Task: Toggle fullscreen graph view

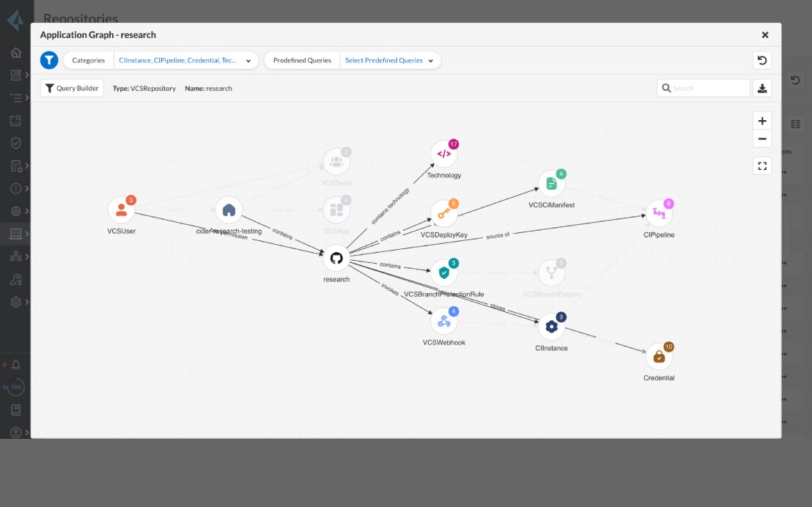Action: pyautogui.click(x=762, y=166)
